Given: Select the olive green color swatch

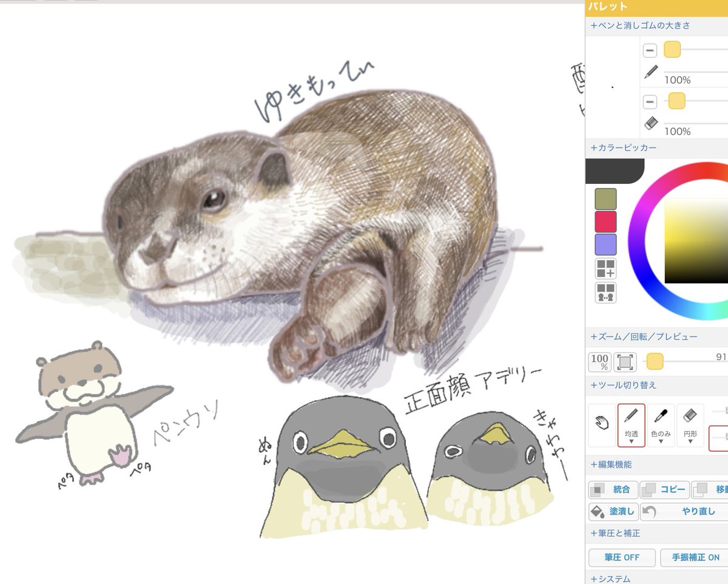Looking at the screenshot, I should tap(605, 199).
